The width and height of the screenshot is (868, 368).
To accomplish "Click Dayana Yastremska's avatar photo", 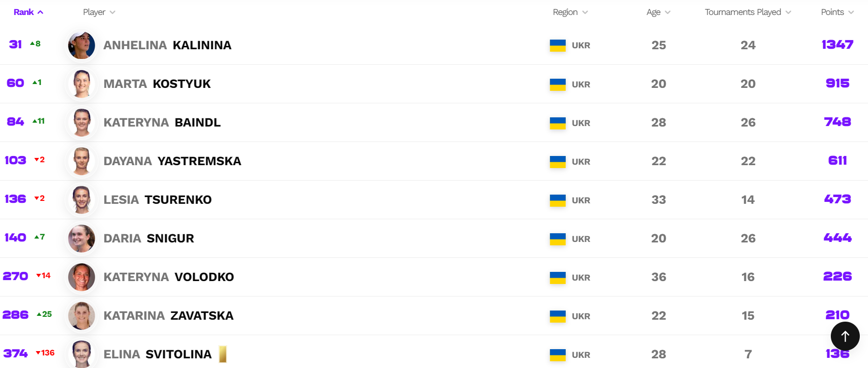I will (82, 161).
